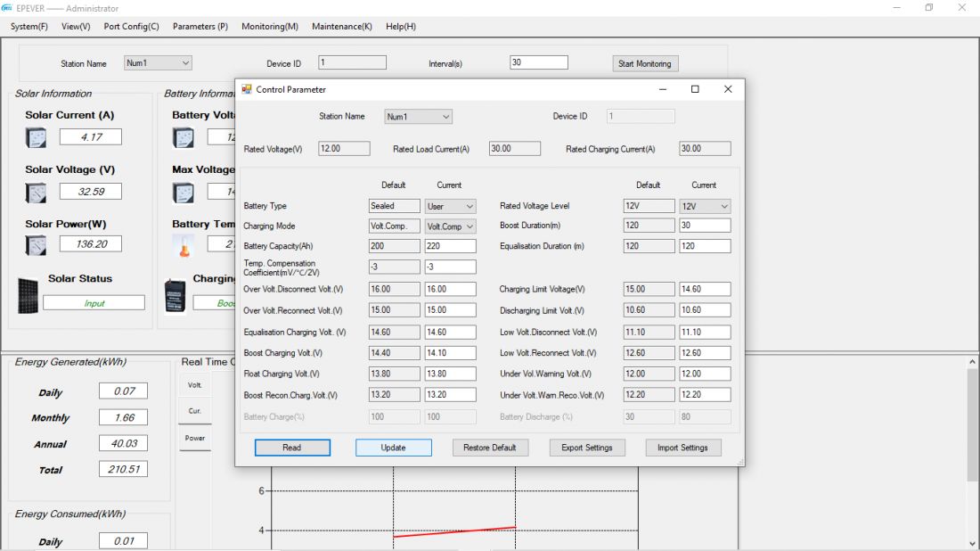The image size is (980, 551).
Task: Click the battery charging status icon
Action: [x=176, y=296]
